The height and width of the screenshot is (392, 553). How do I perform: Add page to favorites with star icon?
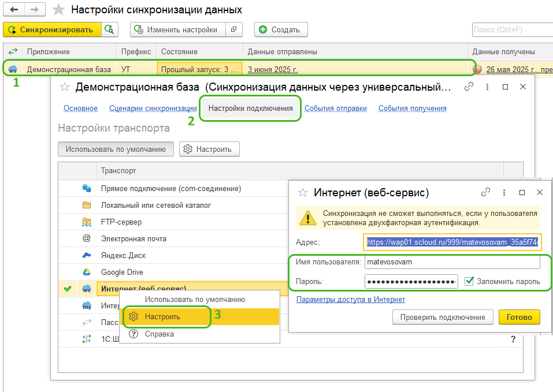tap(58, 10)
